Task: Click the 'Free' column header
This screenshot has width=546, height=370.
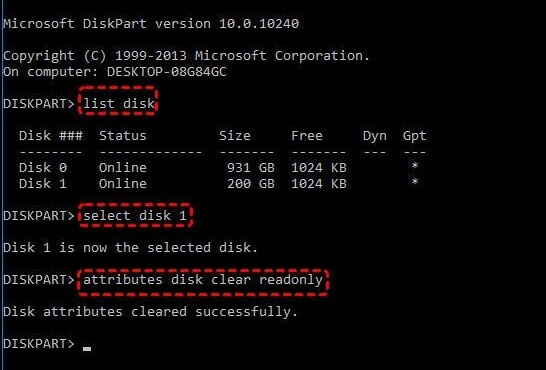Action: pos(307,136)
